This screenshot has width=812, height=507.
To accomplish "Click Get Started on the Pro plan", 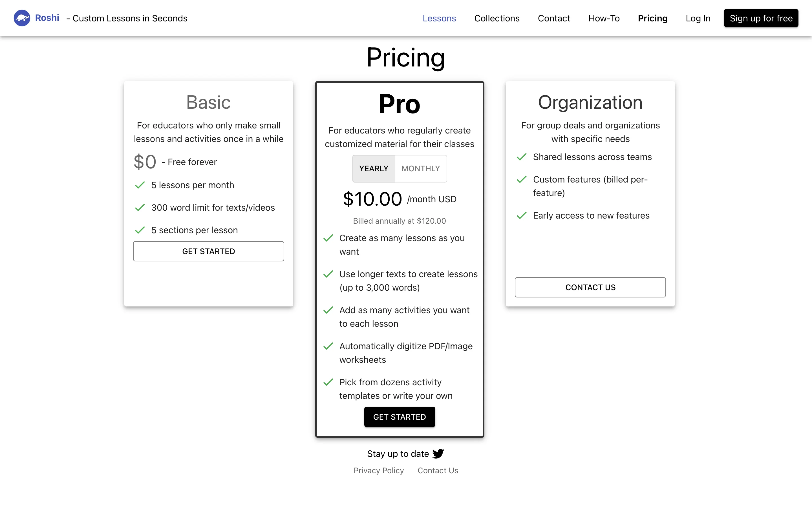I will pyautogui.click(x=400, y=417).
